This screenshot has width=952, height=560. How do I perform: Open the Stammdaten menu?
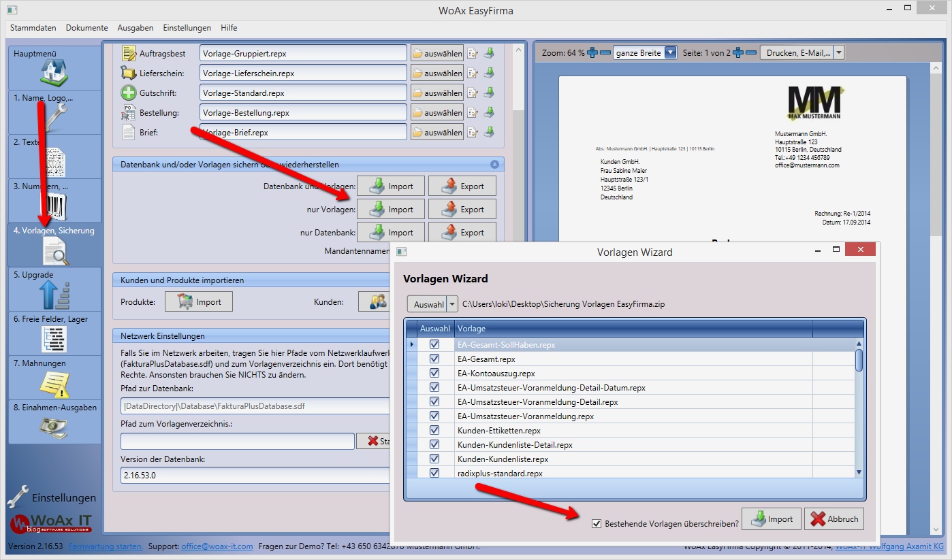tap(33, 28)
